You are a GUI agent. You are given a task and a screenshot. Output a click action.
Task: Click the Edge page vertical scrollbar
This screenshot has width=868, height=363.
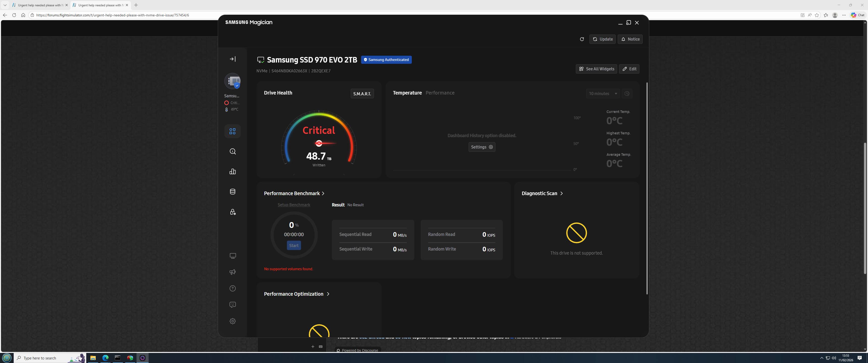pyautogui.click(x=865, y=208)
